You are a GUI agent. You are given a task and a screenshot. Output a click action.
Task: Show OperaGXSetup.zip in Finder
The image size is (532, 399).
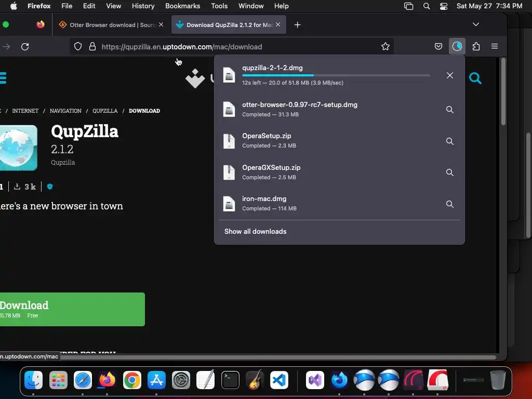449,172
